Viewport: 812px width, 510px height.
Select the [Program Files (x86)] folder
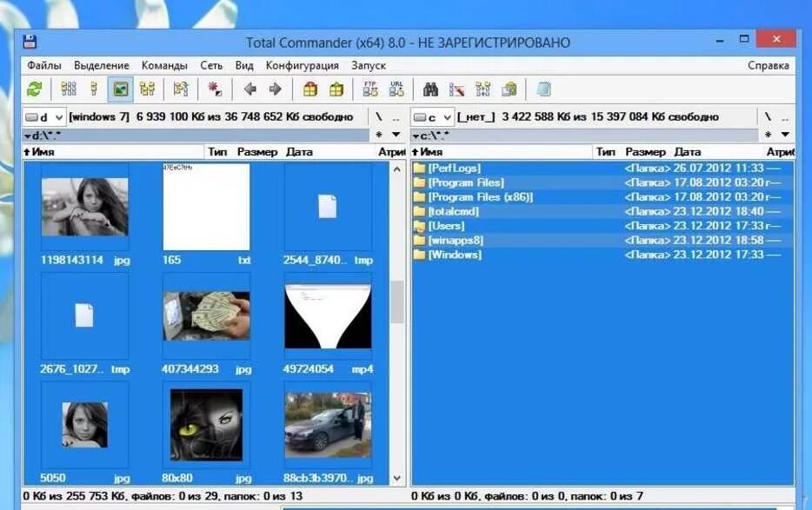click(602, 196)
